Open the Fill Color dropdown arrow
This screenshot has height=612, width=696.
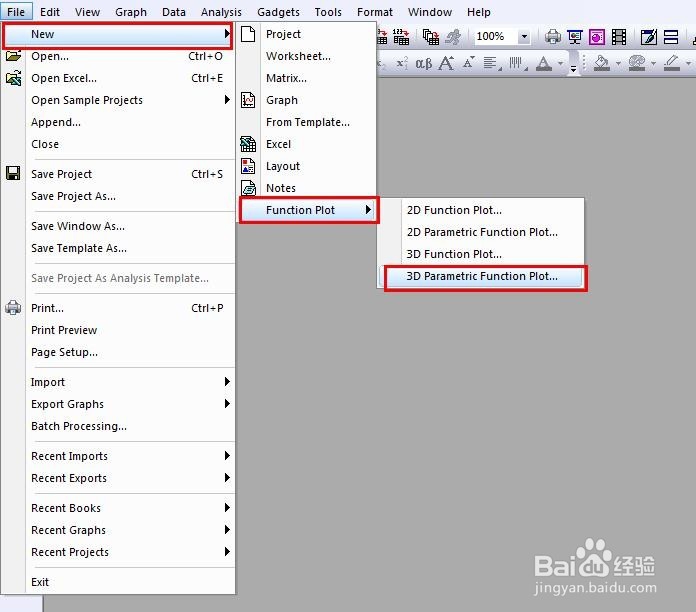point(618,63)
